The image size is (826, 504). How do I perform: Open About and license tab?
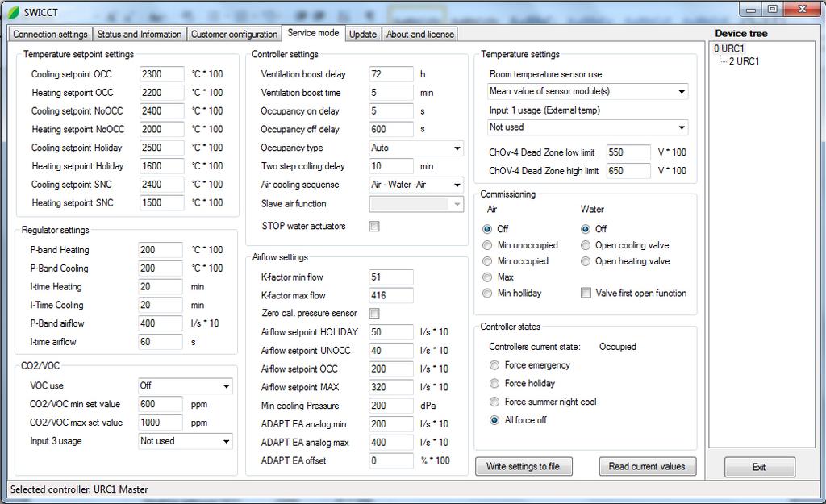pos(419,34)
